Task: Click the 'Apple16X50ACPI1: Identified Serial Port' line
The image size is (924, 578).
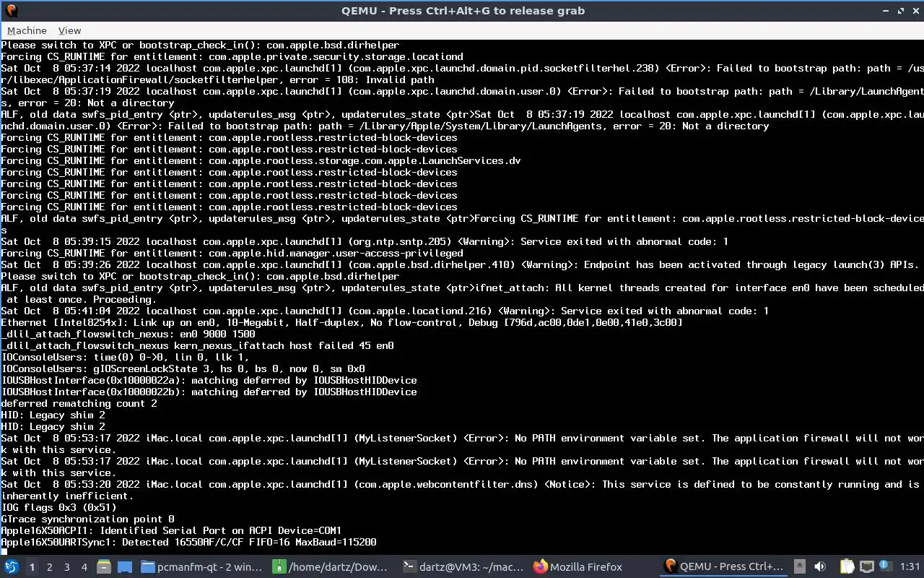Action: point(172,530)
